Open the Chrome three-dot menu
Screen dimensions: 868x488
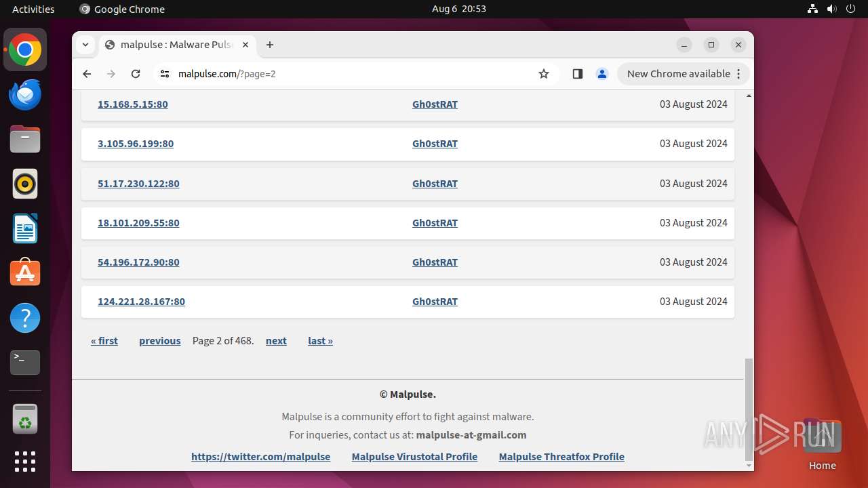[x=739, y=74]
